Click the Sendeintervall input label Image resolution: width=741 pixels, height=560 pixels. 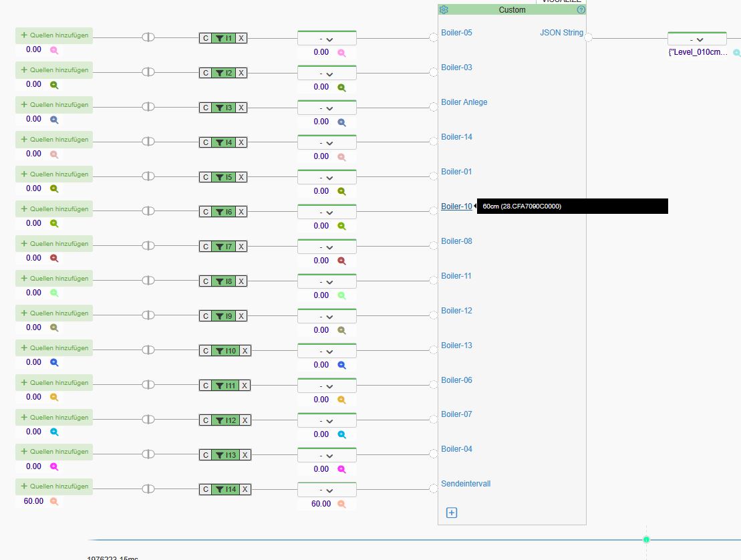pos(465,484)
